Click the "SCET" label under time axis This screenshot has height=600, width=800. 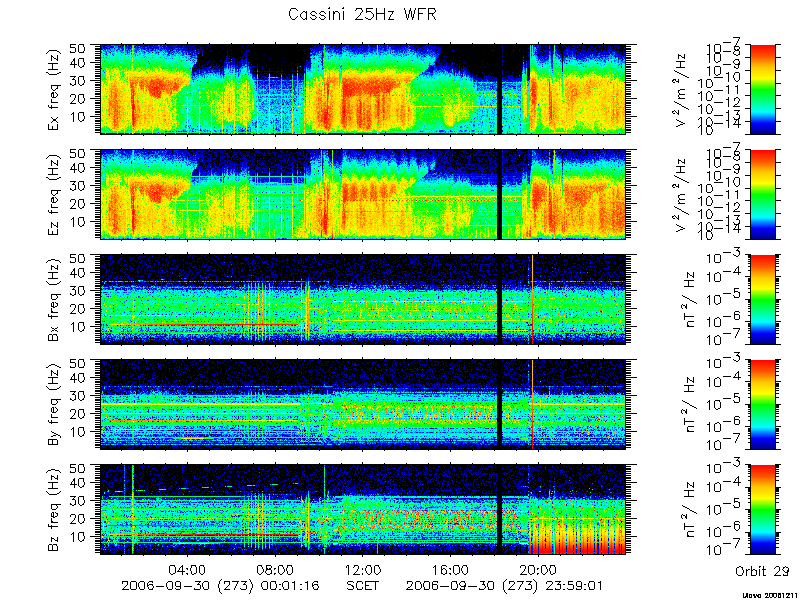[x=363, y=585]
